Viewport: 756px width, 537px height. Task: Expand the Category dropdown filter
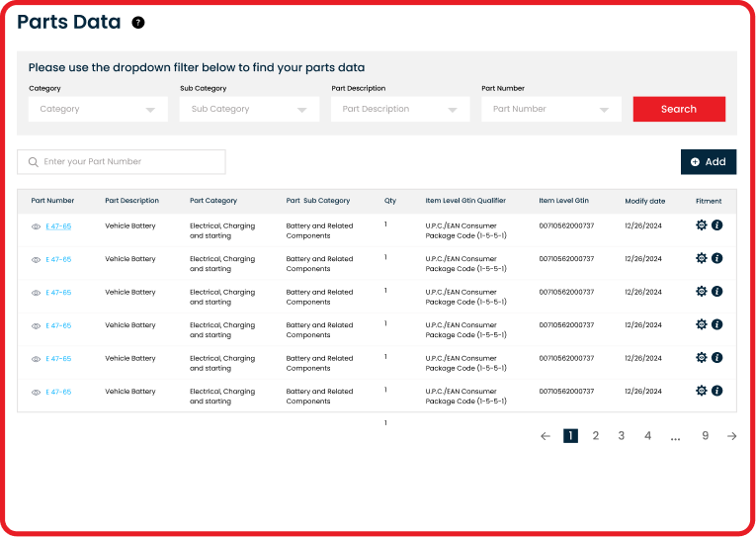tap(98, 109)
